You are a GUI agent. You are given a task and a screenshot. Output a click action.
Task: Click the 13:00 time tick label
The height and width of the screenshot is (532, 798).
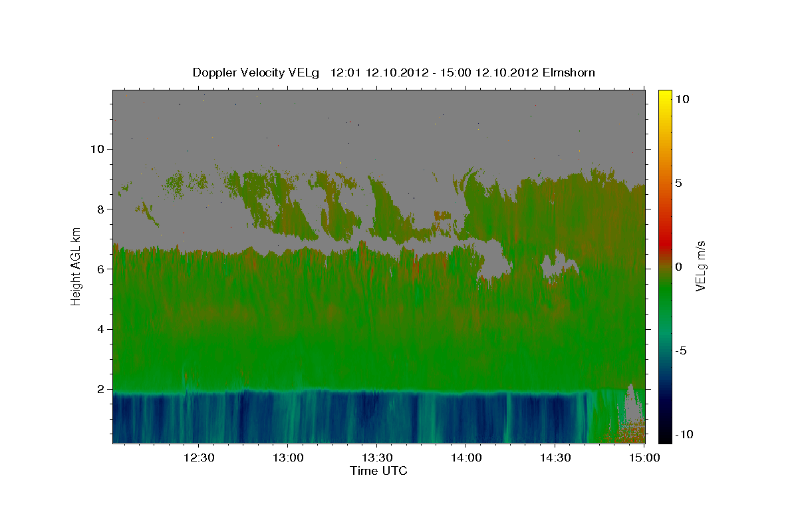(x=288, y=458)
